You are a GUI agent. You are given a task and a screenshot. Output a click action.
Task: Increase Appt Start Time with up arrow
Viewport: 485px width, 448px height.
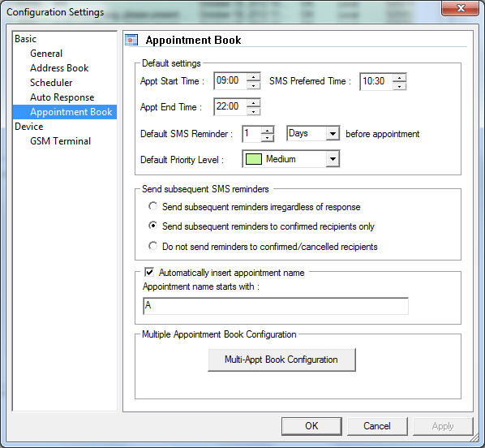pyautogui.click(x=254, y=77)
